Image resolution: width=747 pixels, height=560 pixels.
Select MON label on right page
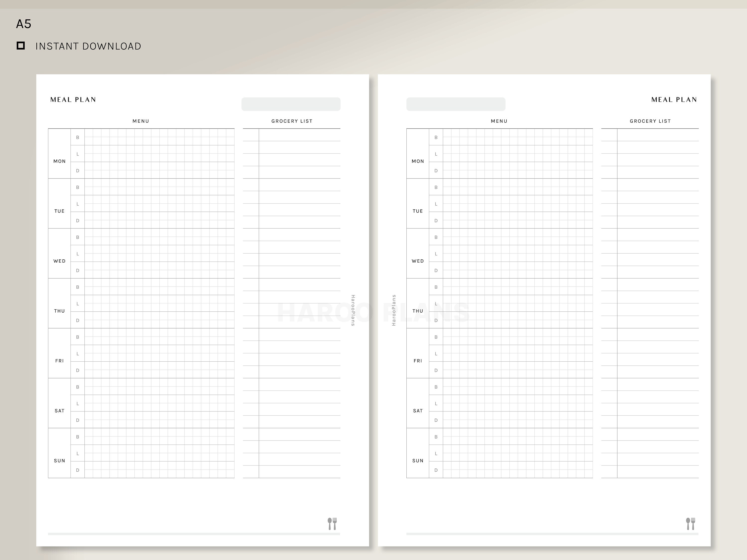pos(418,161)
